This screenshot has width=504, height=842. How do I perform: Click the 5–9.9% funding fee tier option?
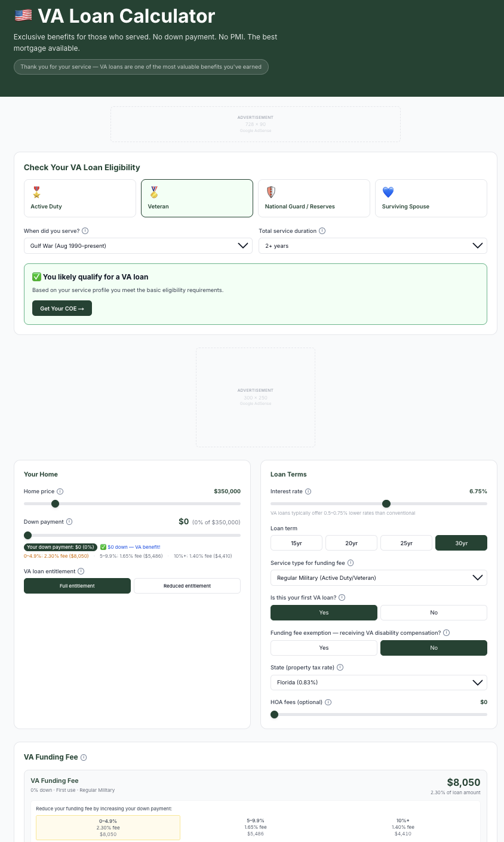[256, 828]
